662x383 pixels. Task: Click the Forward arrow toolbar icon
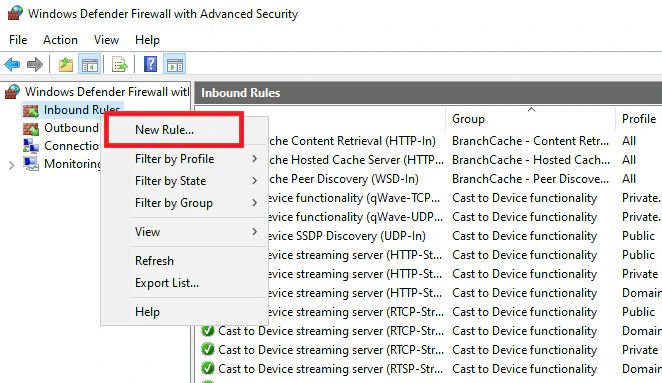(35, 65)
